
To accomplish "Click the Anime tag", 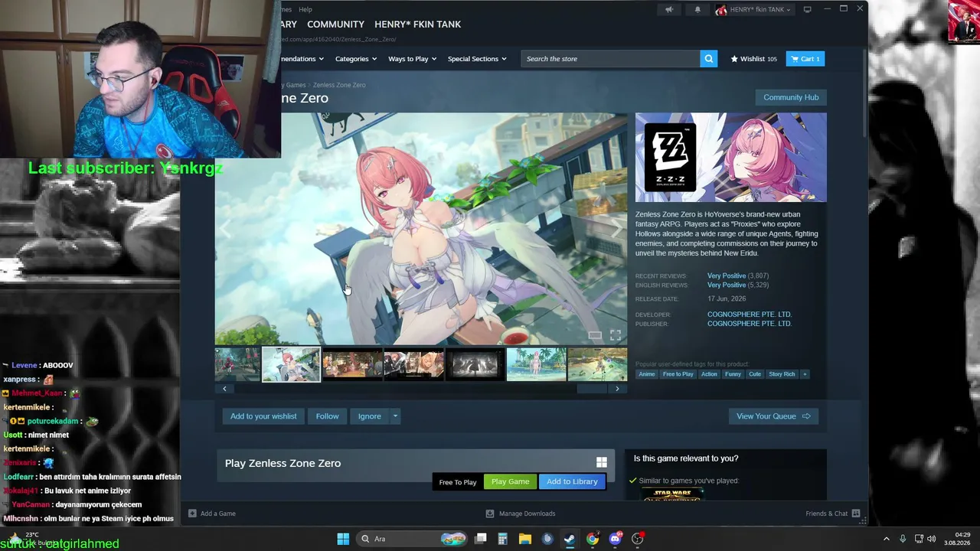I will [x=647, y=374].
